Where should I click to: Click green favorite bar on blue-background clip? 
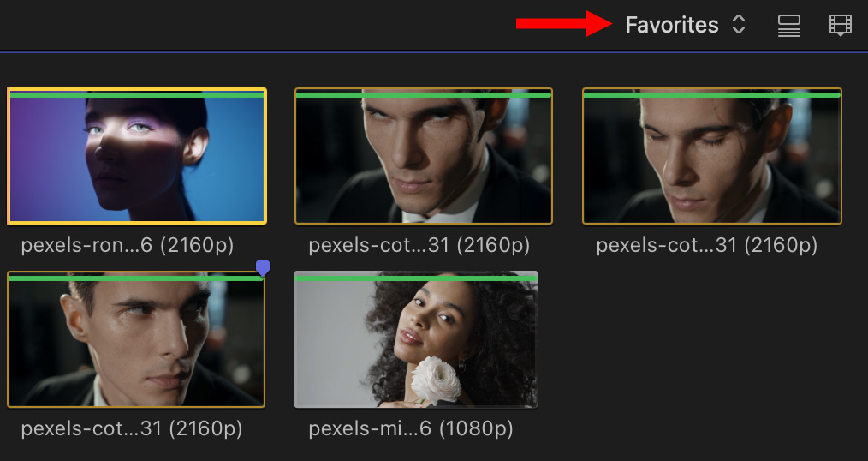137,94
